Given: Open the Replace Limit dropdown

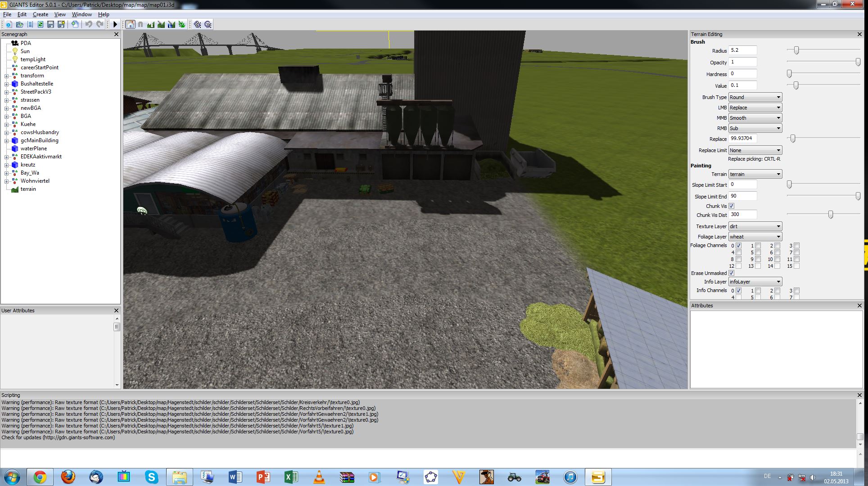Looking at the screenshot, I should pos(755,150).
